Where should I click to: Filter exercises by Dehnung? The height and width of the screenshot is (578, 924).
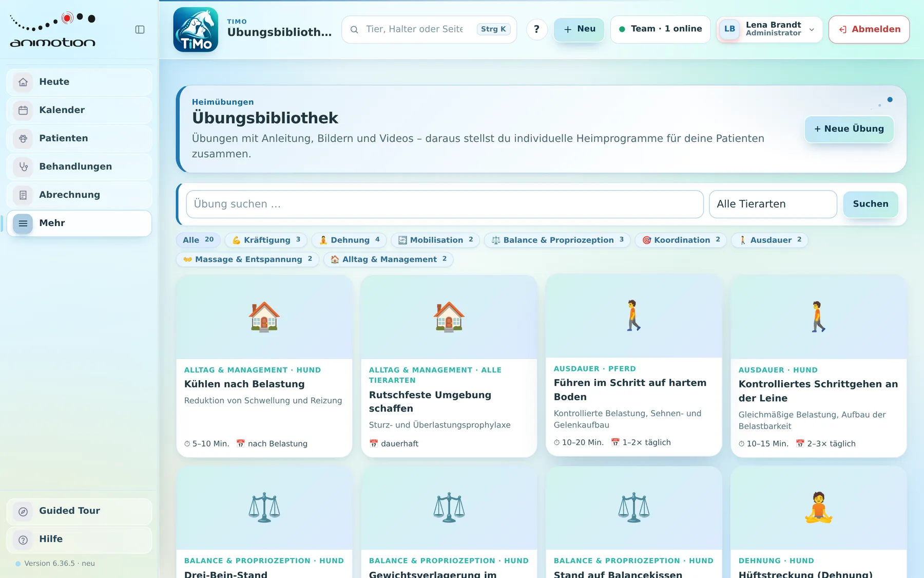pyautogui.click(x=349, y=240)
